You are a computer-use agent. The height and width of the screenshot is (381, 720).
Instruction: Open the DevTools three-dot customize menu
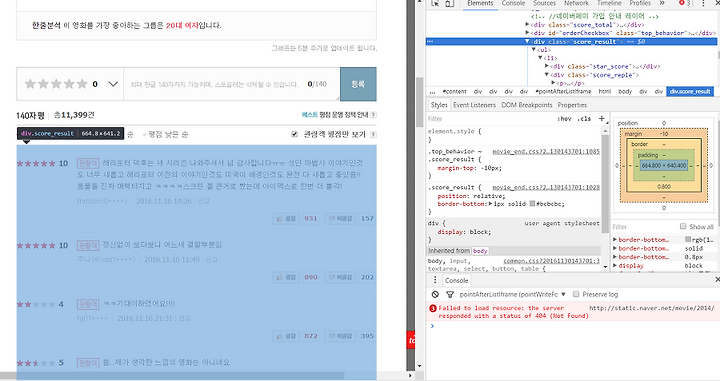tap(703, 3)
